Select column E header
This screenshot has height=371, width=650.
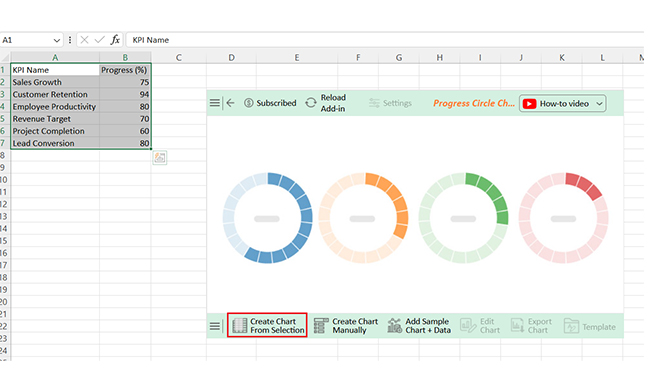pos(297,58)
